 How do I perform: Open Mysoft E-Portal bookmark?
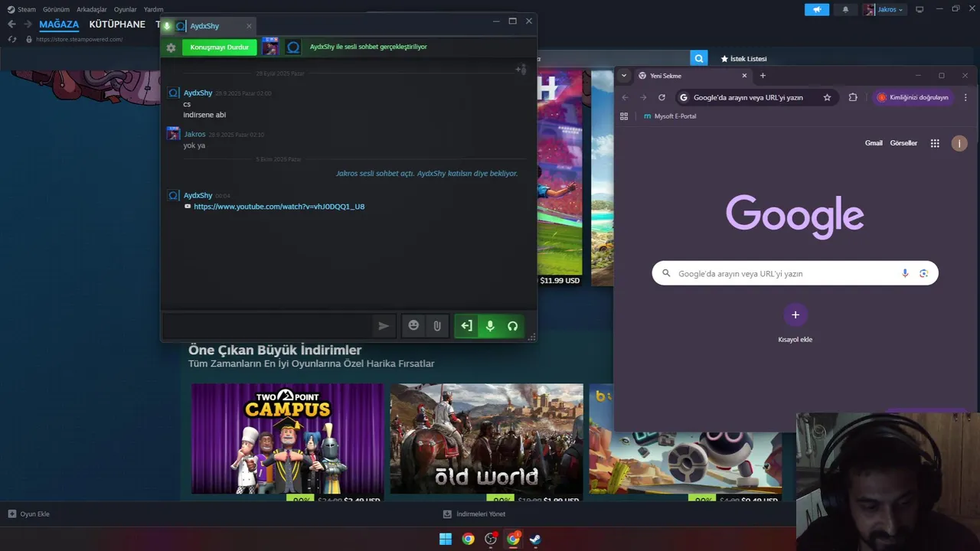point(670,116)
